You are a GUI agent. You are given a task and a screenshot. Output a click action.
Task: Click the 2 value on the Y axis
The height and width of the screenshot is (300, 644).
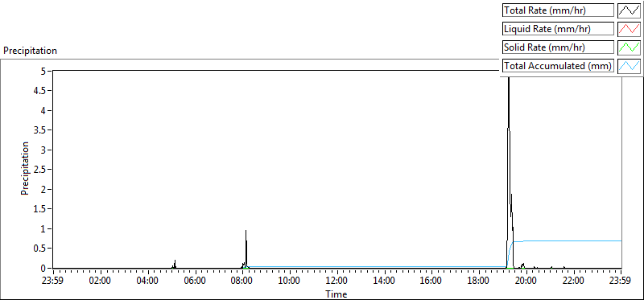[x=44, y=189]
